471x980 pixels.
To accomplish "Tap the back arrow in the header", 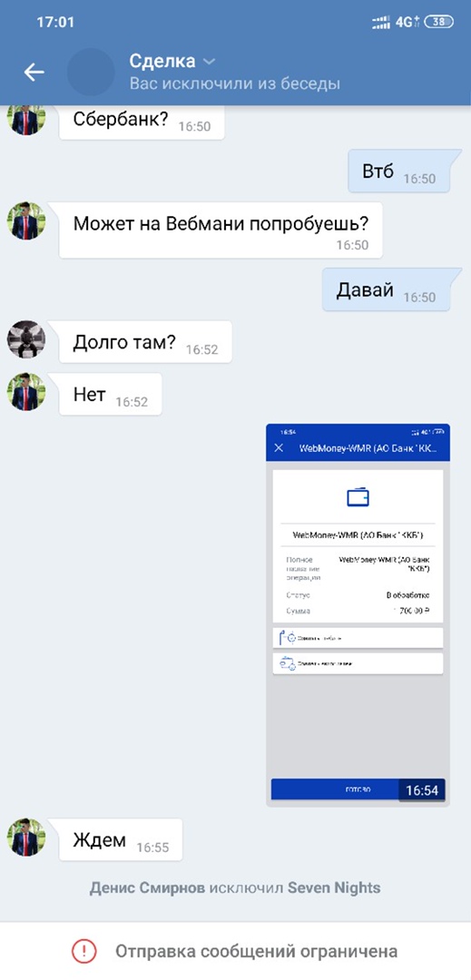I will 34,73.
